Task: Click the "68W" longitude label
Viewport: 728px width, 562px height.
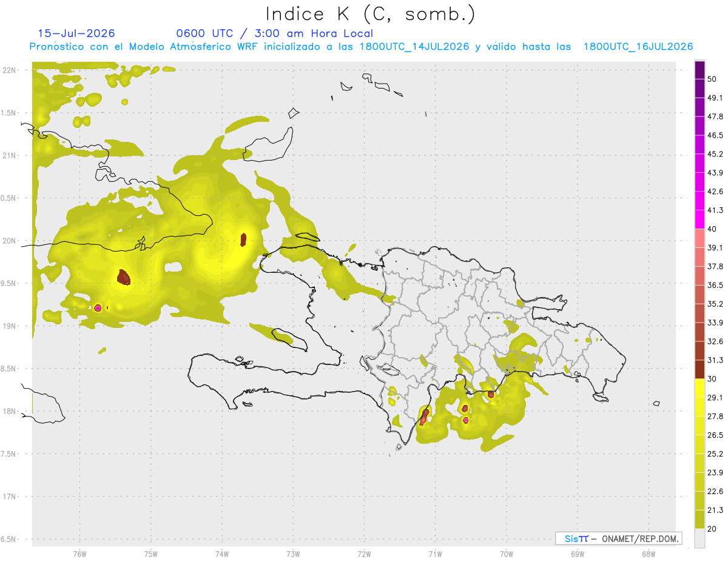Action: click(x=649, y=554)
